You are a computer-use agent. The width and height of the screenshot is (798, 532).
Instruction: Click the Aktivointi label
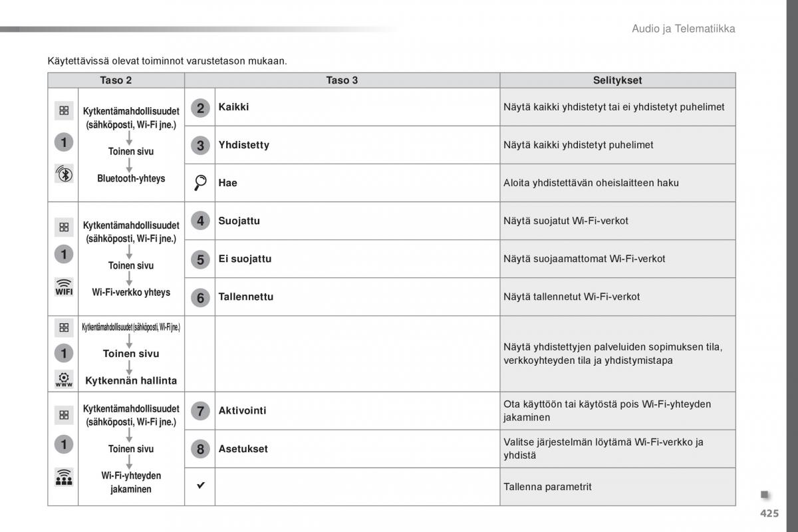coord(242,411)
